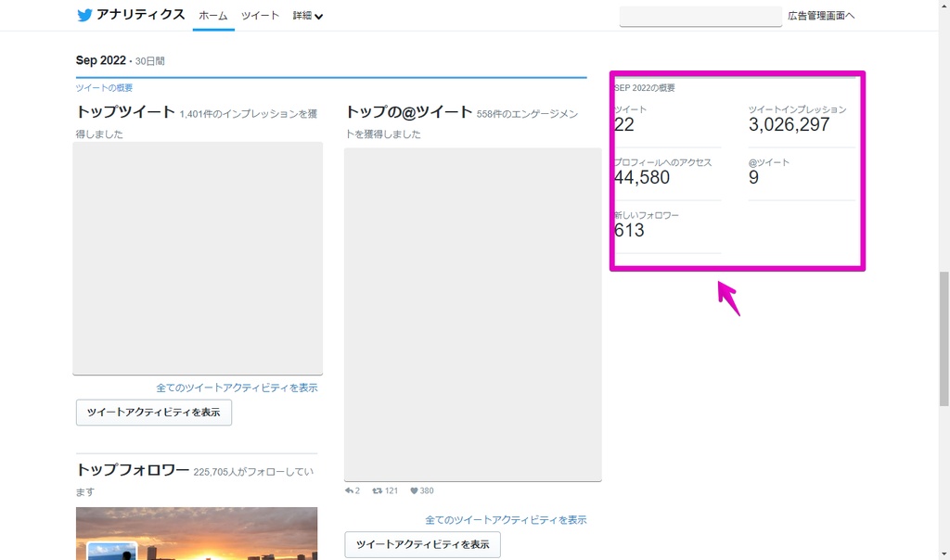Screen dimensions: 950x560
Task: Click the reply icon showing 2
Action: click(350, 490)
